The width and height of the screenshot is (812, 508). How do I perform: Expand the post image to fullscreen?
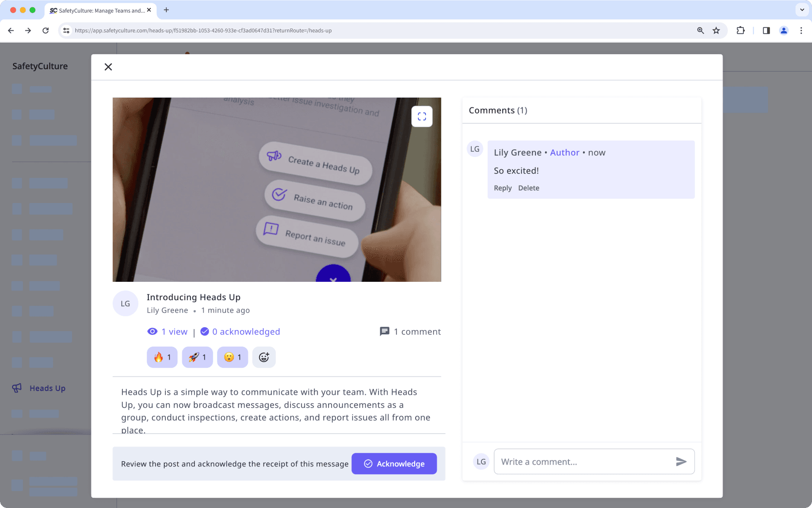[x=421, y=116]
